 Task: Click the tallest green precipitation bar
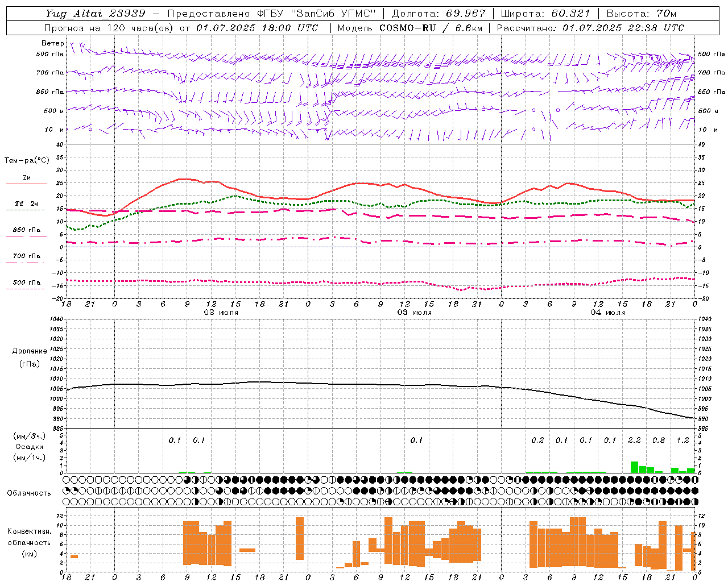tap(634, 467)
